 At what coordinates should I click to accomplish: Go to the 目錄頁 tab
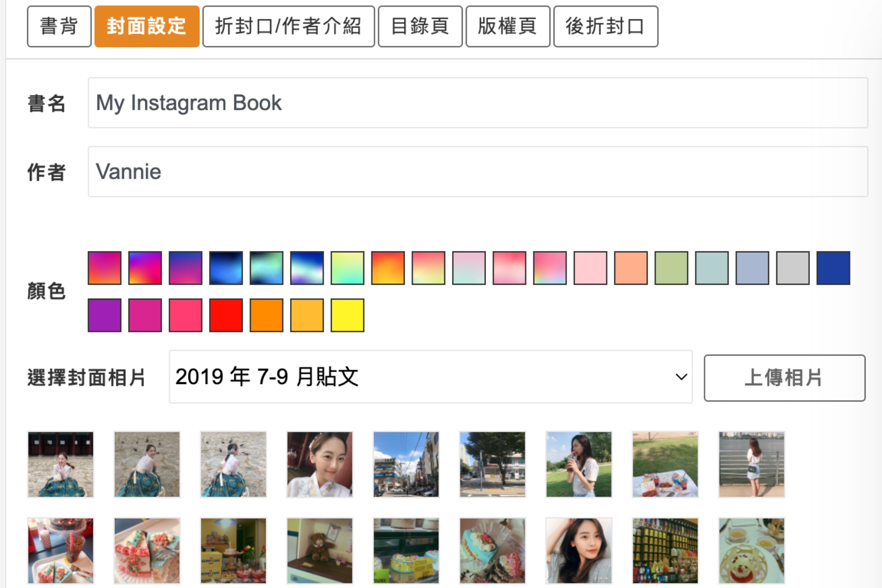coord(420,26)
